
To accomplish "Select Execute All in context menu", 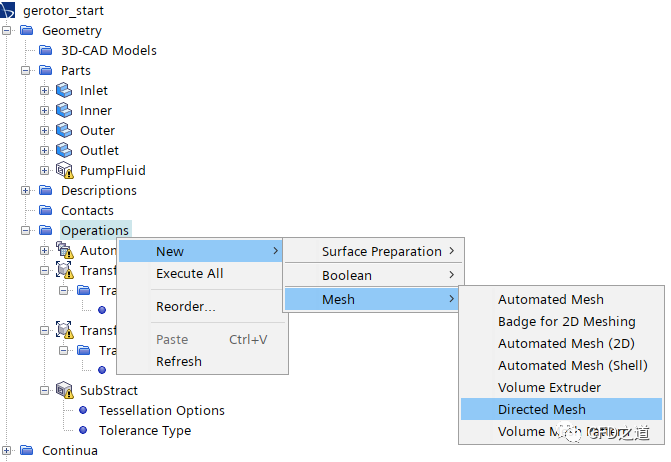I will pyautogui.click(x=189, y=274).
